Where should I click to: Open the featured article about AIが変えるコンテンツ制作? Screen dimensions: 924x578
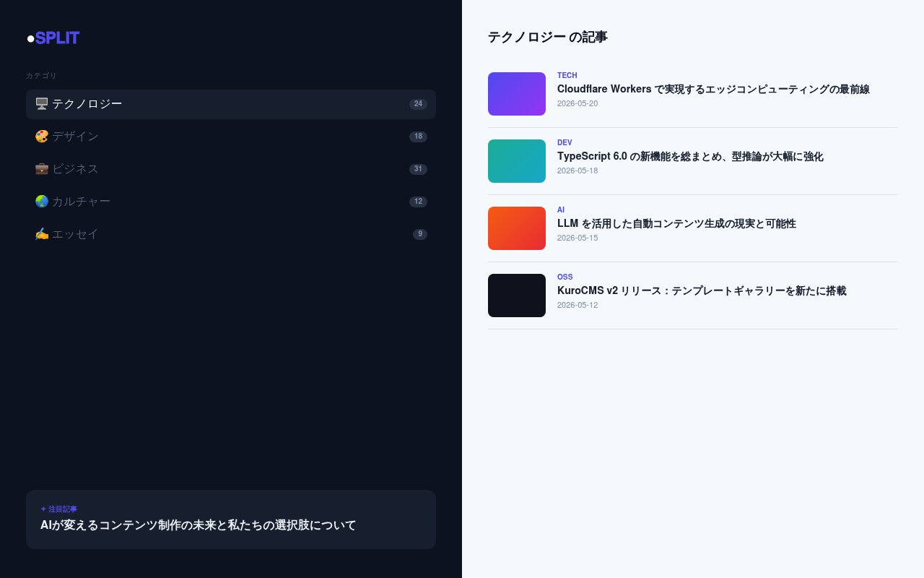tap(231, 519)
